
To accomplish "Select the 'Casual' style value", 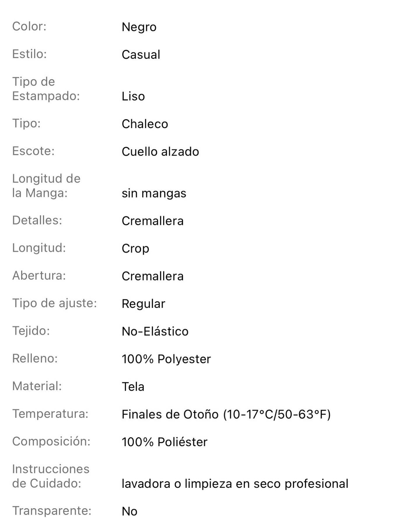I will (141, 55).
